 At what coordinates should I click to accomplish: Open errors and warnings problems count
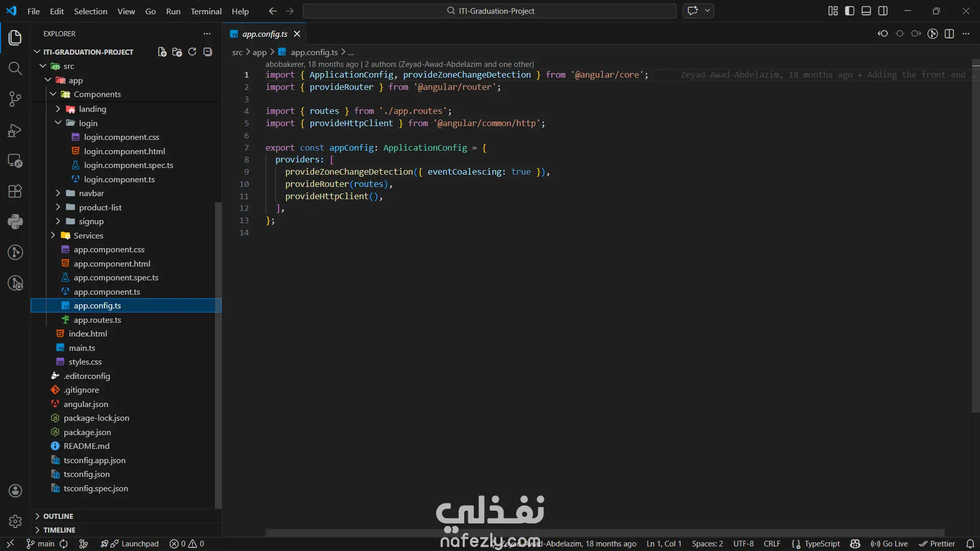(x=187, y=544)
